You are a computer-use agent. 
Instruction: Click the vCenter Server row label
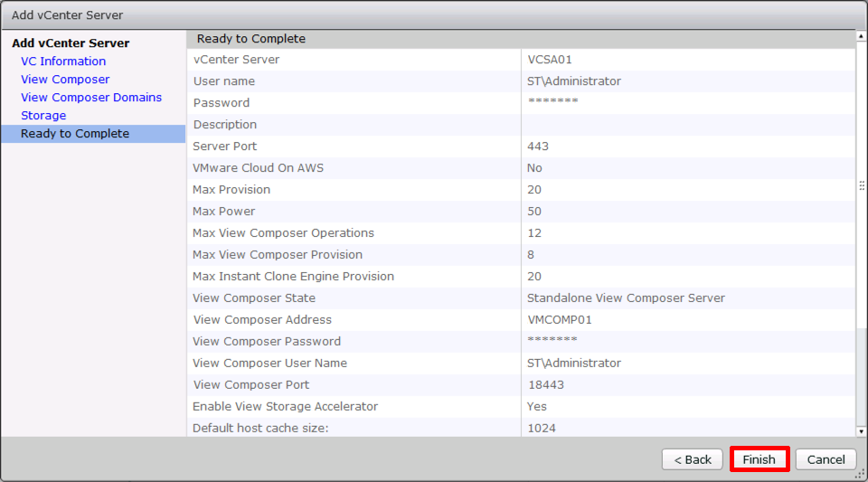click(x=236, y=59)
